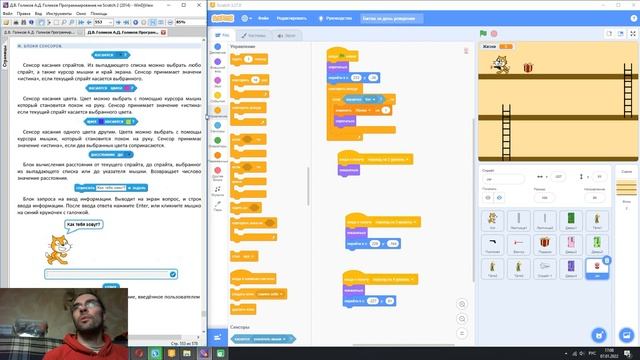Click the Choose a Sprite cat button
The width and height of the screenshot is (640, 360).
coord(599,335)
